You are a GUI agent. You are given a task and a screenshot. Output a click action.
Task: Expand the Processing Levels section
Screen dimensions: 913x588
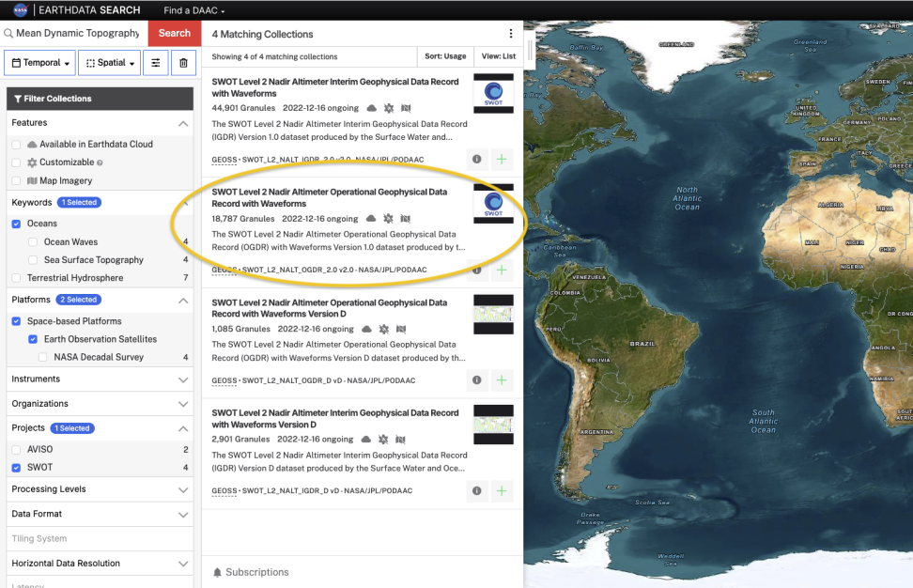(183, 490)
